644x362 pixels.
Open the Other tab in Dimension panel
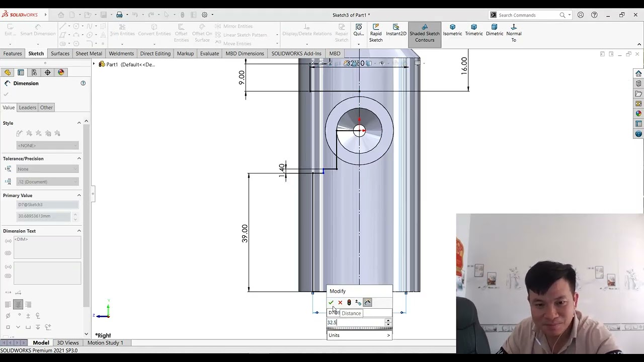(46, 108)
